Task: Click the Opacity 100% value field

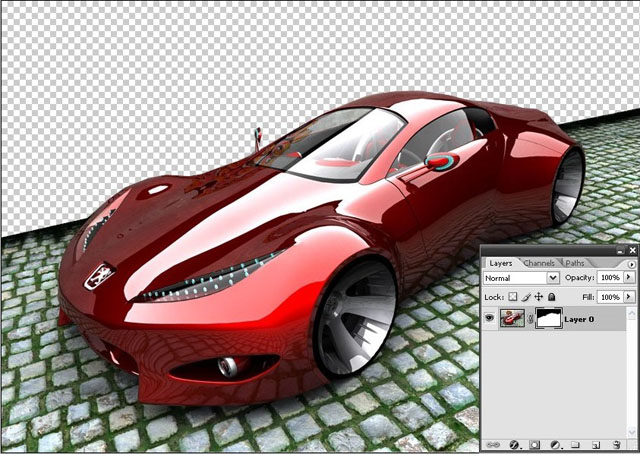Action: [611, 278]
